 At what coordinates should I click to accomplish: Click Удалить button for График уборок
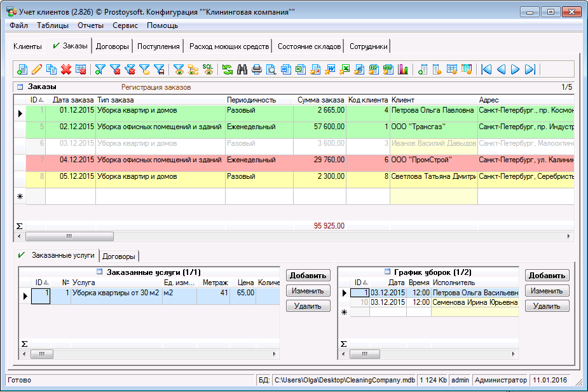547,306
